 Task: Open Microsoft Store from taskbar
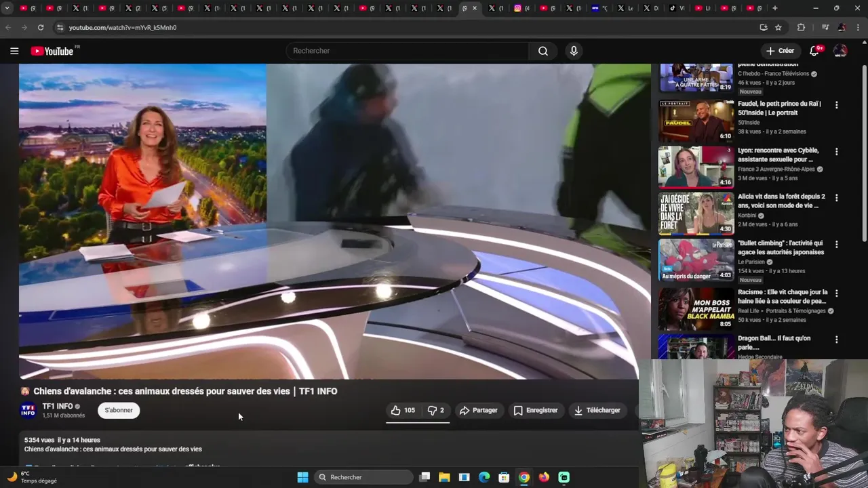point(504,477)
